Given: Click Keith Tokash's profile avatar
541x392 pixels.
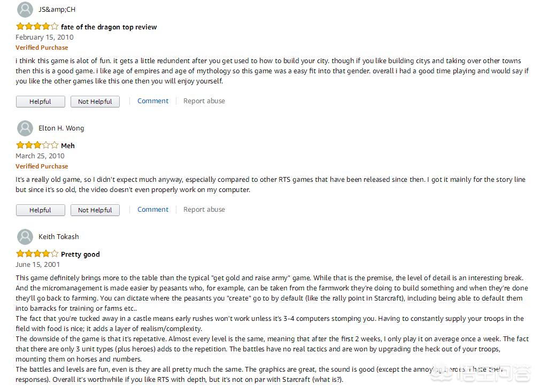Looking at the screenshot, I should [x=25, y=237].
